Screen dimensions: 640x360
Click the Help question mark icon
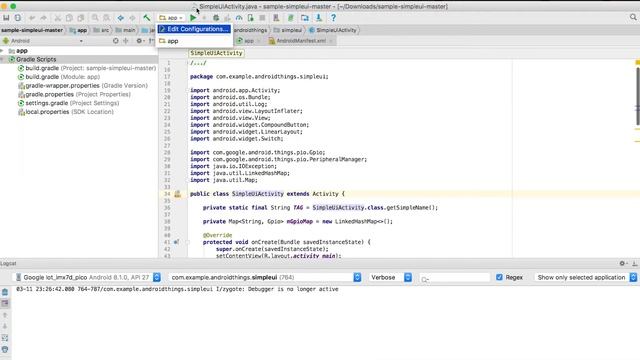coord(333,18)
